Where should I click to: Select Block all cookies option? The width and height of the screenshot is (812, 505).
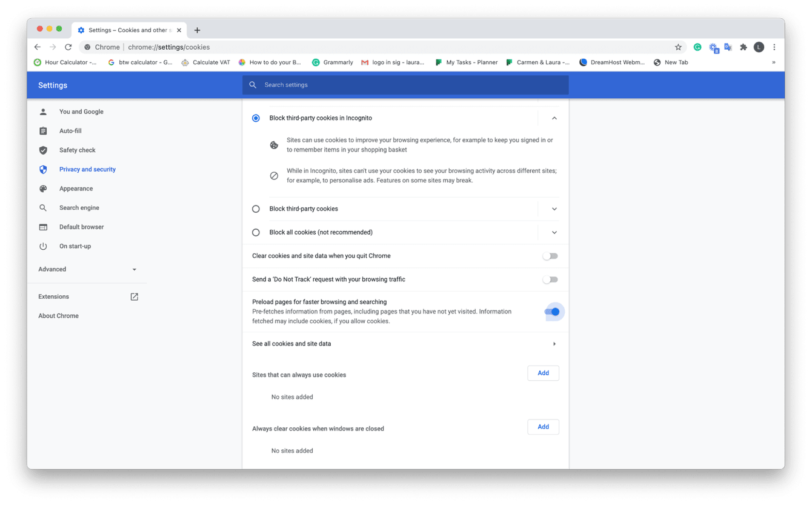(x=256, y=232)
